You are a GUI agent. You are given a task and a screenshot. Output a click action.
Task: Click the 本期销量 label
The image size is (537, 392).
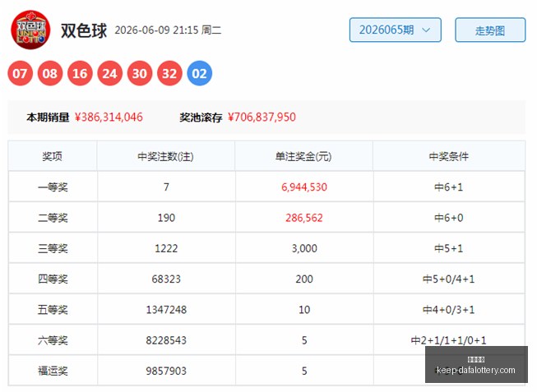click(x=48, y=118)
